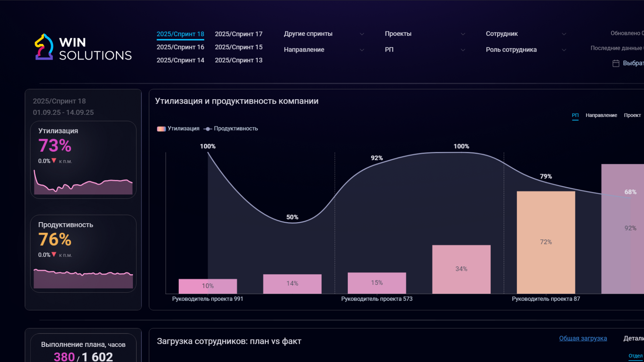
Task: Open the Роль сотрудника dropdown
Action: point(526,50)
